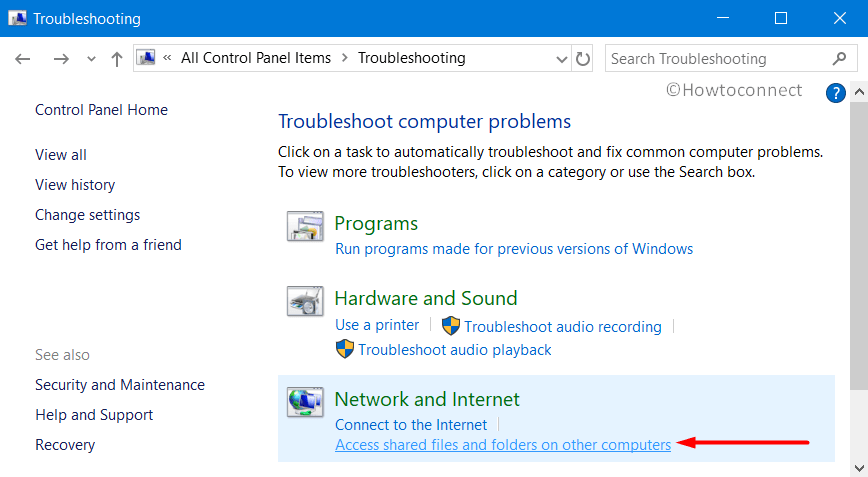The image size is (868, 477).
Task: Close the Troubleshooting window
Action: pyautogui.click(x=840, y=18)
